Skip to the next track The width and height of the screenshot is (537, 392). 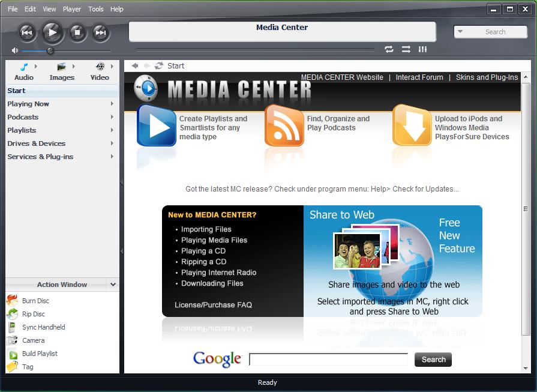click(100, 32)
